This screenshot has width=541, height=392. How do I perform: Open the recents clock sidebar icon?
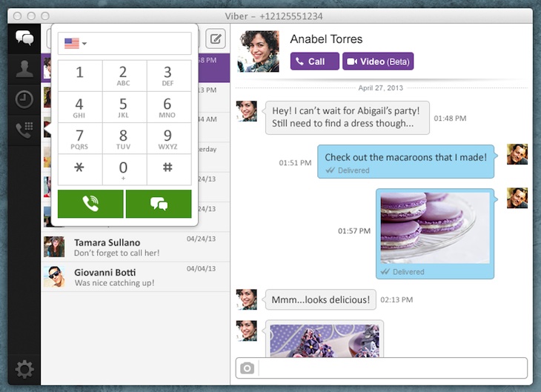pyautogui.click(x=24, y=99)
